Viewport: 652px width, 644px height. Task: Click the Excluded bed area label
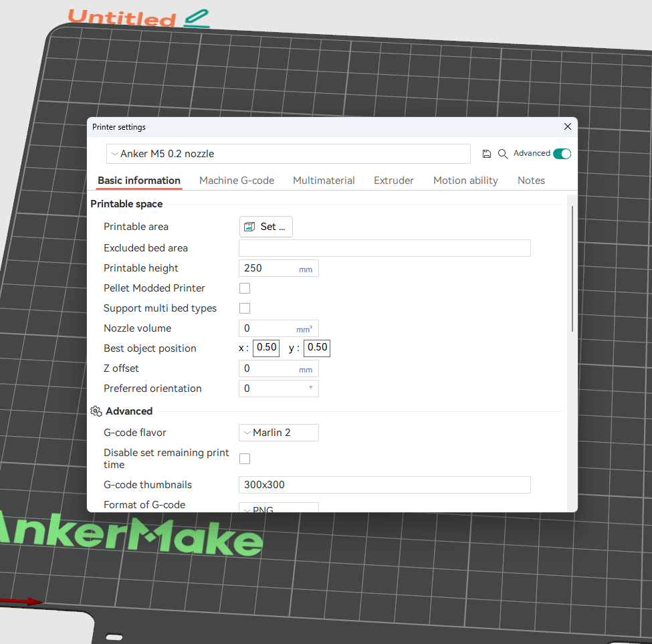(x=146, y=248)
